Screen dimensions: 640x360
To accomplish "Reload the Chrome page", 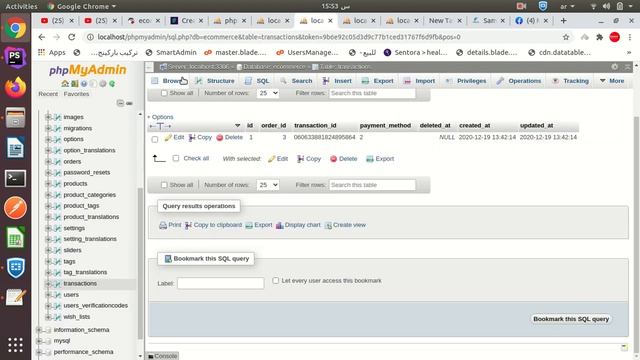I will [72, 37].
